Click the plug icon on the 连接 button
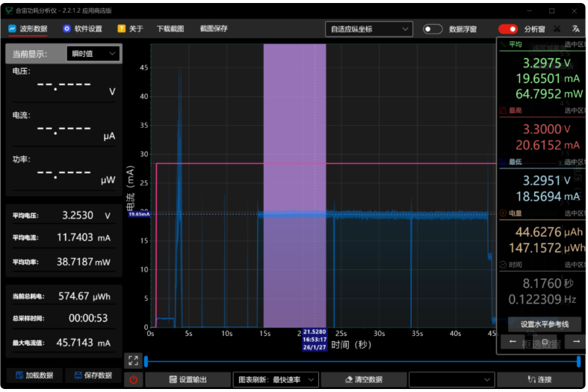Viewport: 588px width, 392px height. [531, 379]
